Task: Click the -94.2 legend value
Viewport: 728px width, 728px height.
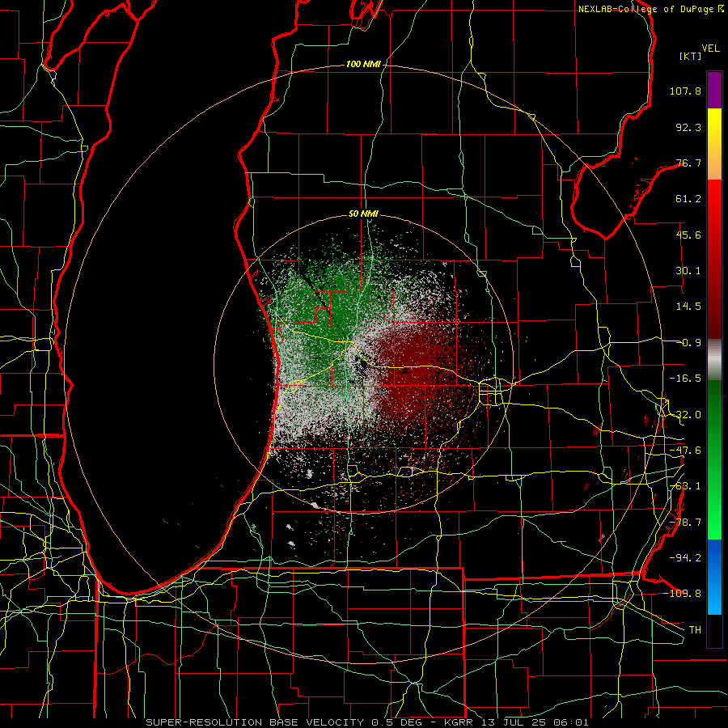Action: (685, 558)
